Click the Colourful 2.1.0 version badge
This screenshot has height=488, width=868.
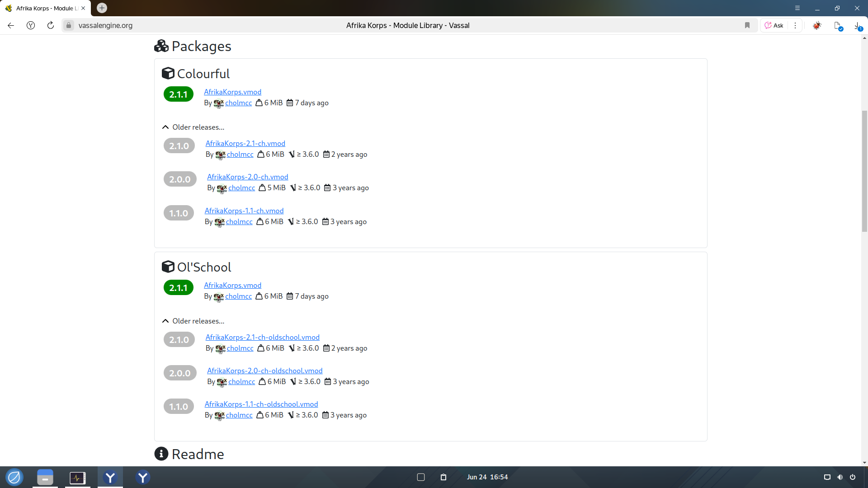point(179,145)
